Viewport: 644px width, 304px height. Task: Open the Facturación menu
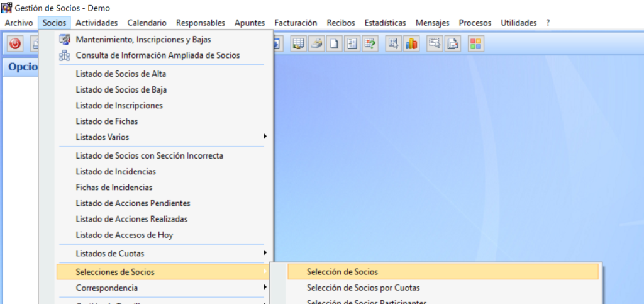pos(296,23)
